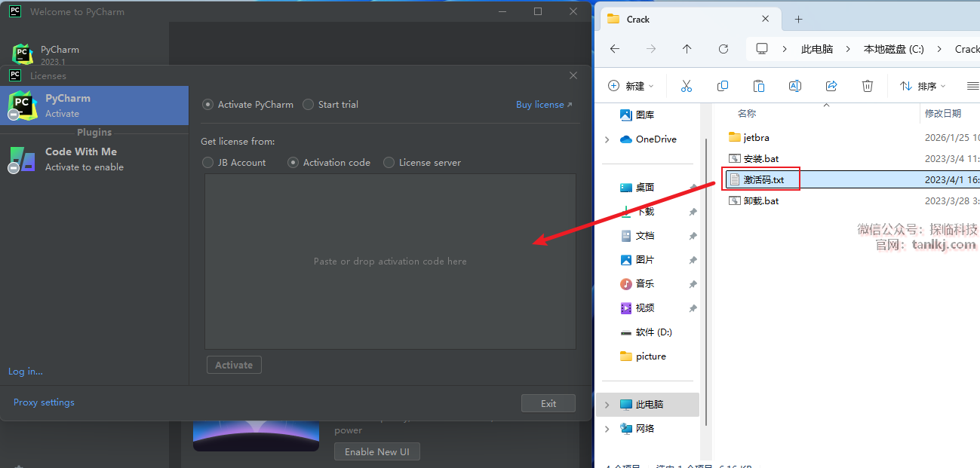Open the Buy license link

click(543, 105)
